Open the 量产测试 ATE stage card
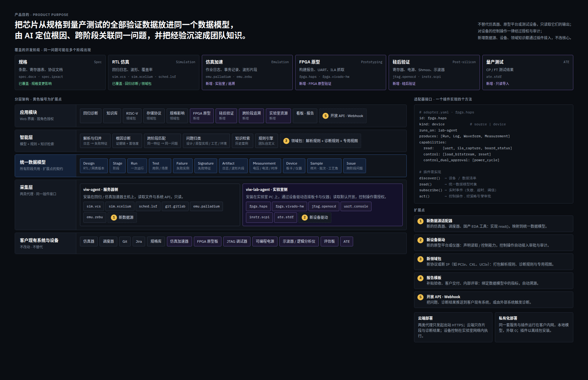The image size is (588, 380). point(528,72)
